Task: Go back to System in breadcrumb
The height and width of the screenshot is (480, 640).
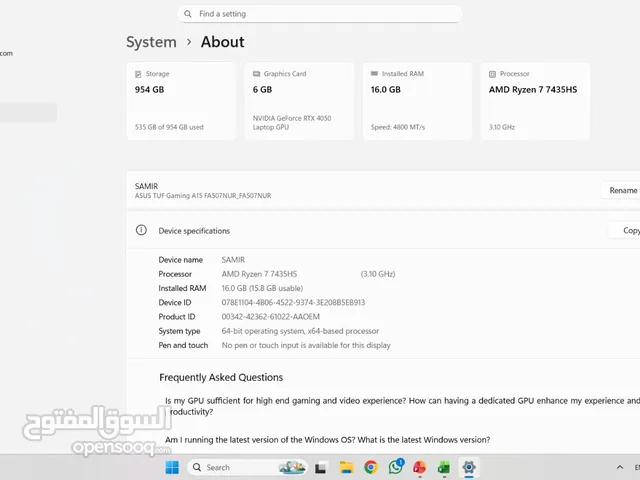Action: pos(151,42)
